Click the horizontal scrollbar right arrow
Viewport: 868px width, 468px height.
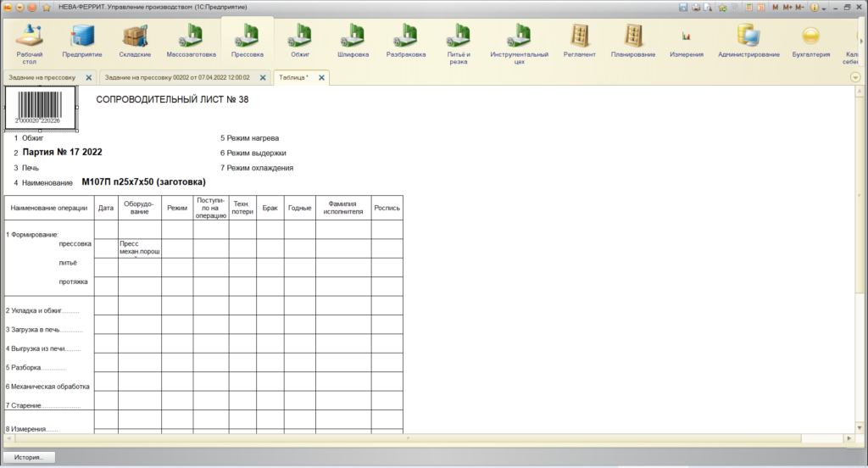click(849, 438)
